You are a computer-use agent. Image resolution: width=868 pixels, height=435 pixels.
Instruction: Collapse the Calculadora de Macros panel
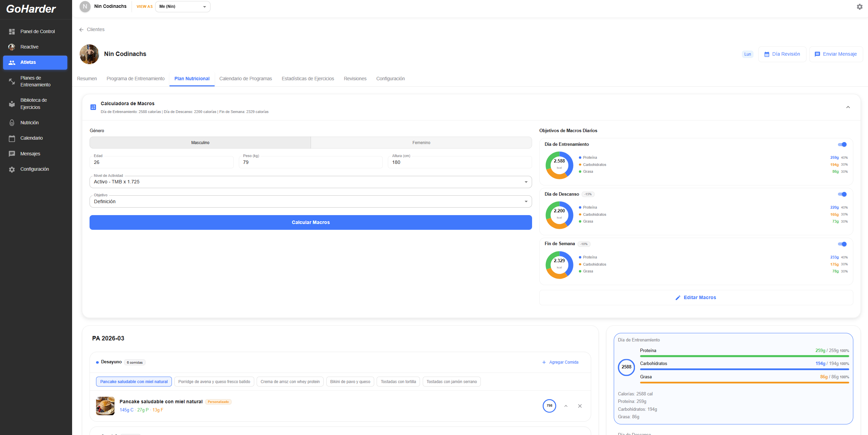pos(848,107)
